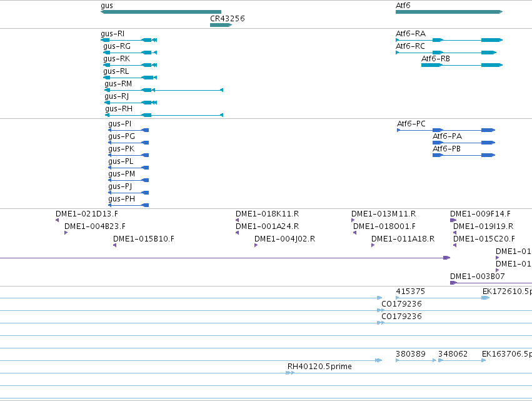
Task: Select transcript gus-RI
Action: (x=129, y=40)
